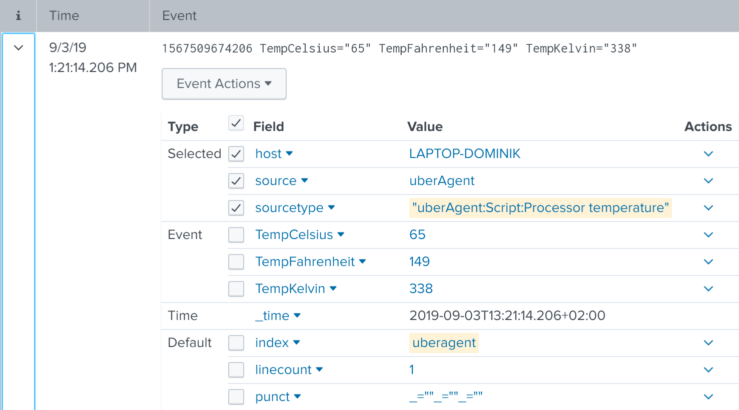Uncheck the host field checkbox
Viewport: 739px width, 410px height.
[x=236, y=154]
